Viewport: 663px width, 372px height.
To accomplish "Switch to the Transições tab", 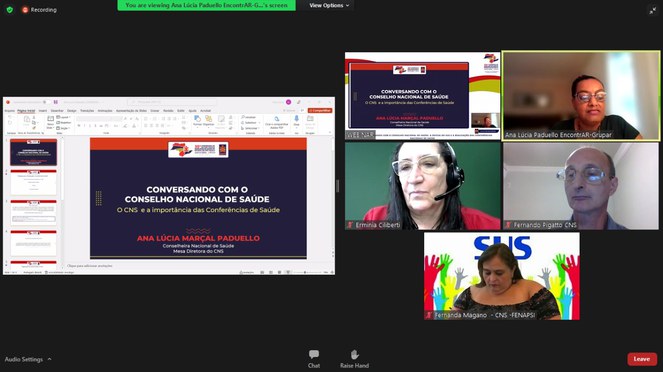I will pyautogui.click(x=87, y=111).
